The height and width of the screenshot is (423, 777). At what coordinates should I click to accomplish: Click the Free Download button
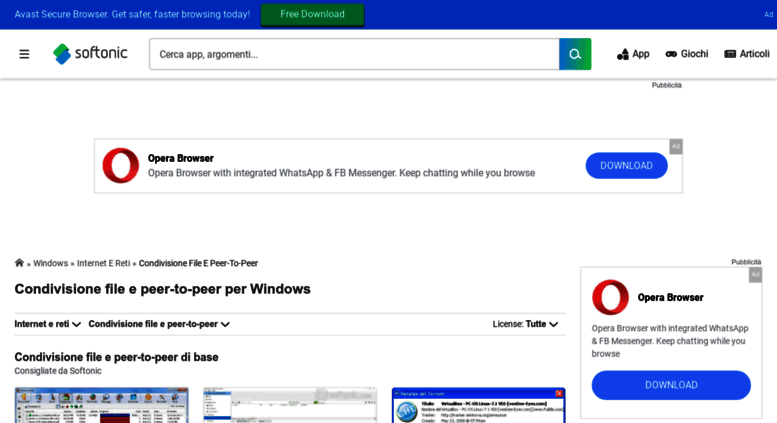[312, 14]
